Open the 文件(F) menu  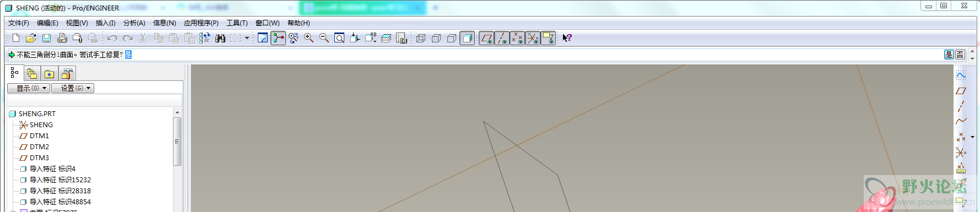19,23
